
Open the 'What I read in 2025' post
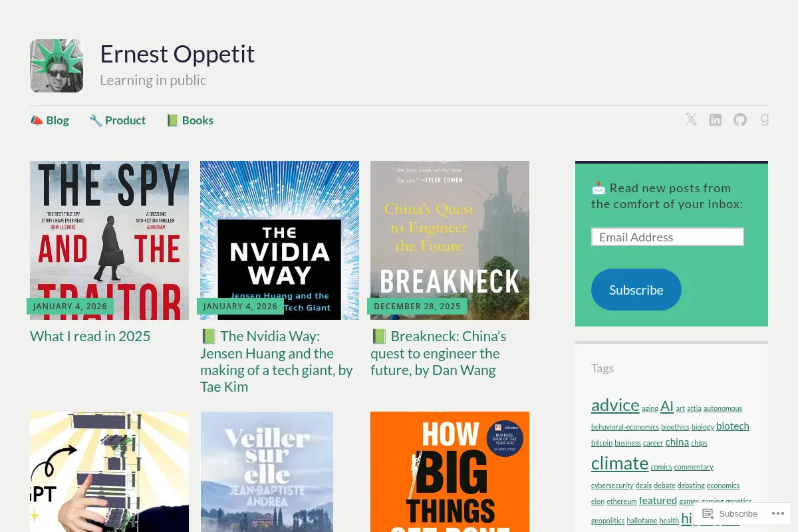click(90, 336)
